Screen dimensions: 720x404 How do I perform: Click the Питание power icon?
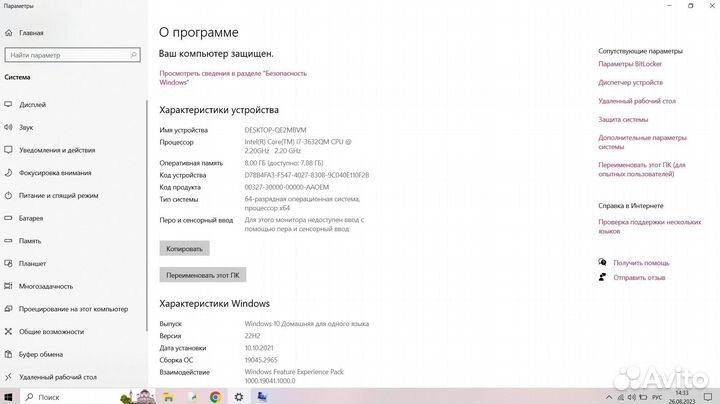tap(8, 196)
